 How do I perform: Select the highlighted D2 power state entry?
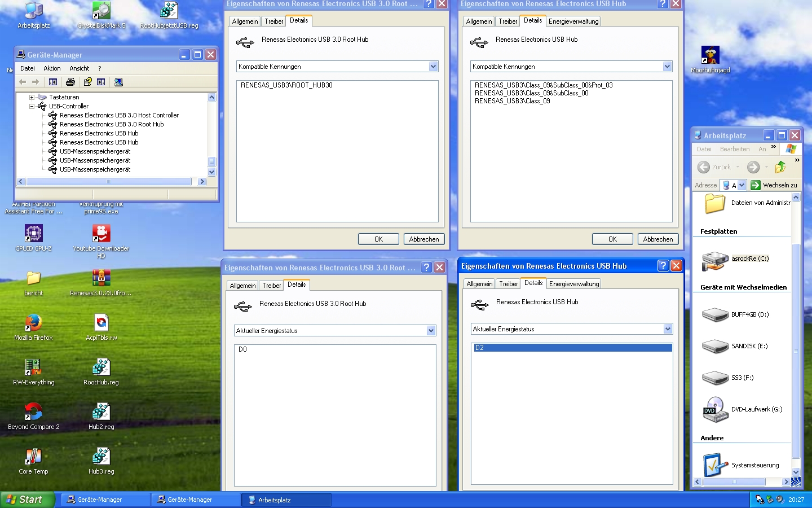[572, 348]
